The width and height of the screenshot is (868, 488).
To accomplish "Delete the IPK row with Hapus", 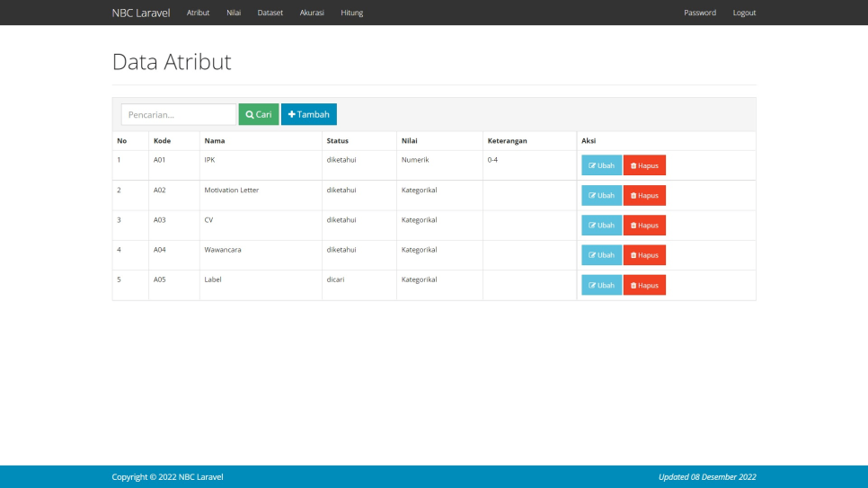I will [x=644, y=165].
